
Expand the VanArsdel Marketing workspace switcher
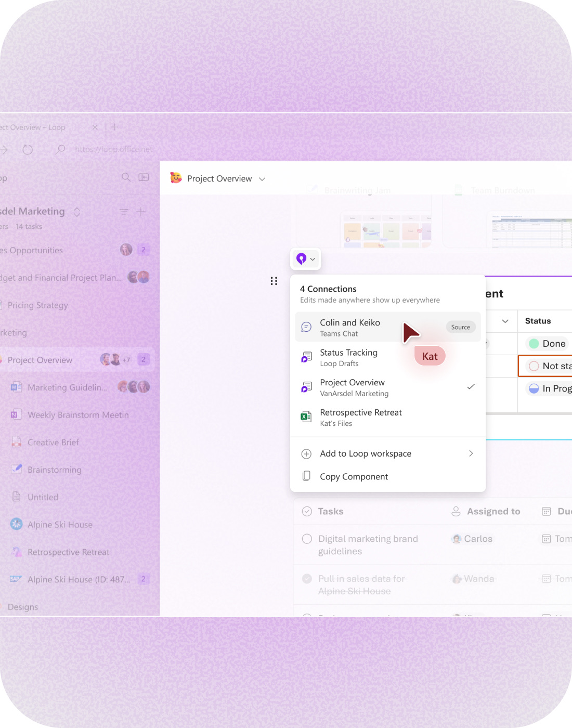(77, 212)
